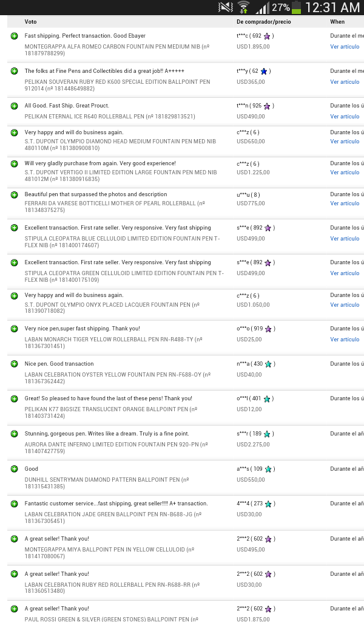
Task: Click the 12:31 AM clock in status bar
Action: pyautogui.click(x=332, y=7)
